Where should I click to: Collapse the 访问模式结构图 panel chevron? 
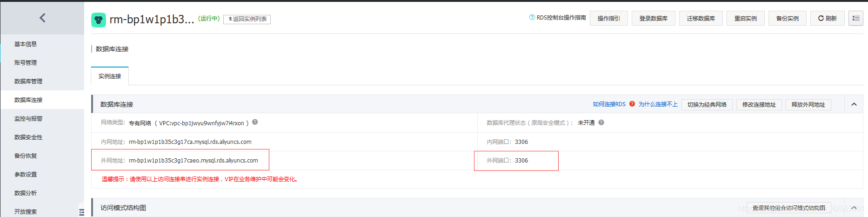tap(854, 208)
